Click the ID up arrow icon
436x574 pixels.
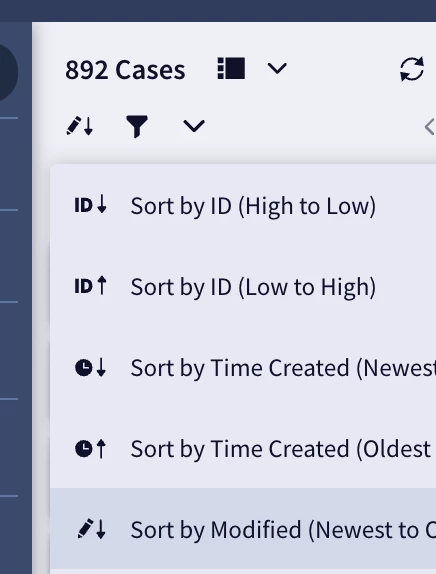coord(90,286)
